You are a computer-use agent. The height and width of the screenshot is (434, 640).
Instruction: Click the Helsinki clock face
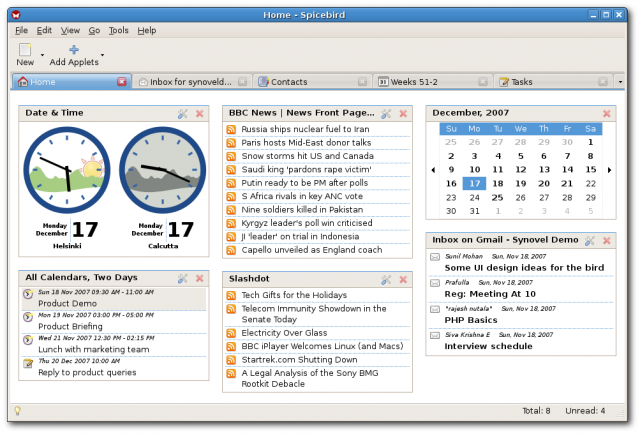tap(67, 170)
